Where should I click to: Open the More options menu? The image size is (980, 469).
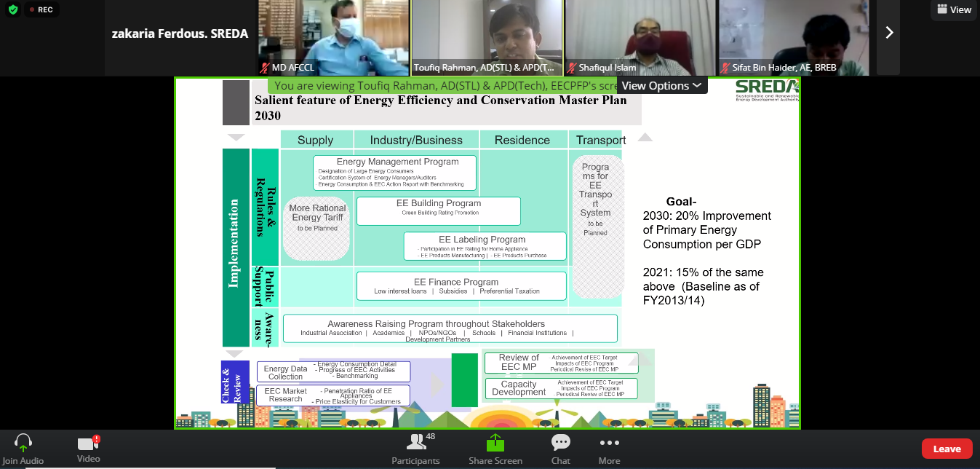point(609,443)
